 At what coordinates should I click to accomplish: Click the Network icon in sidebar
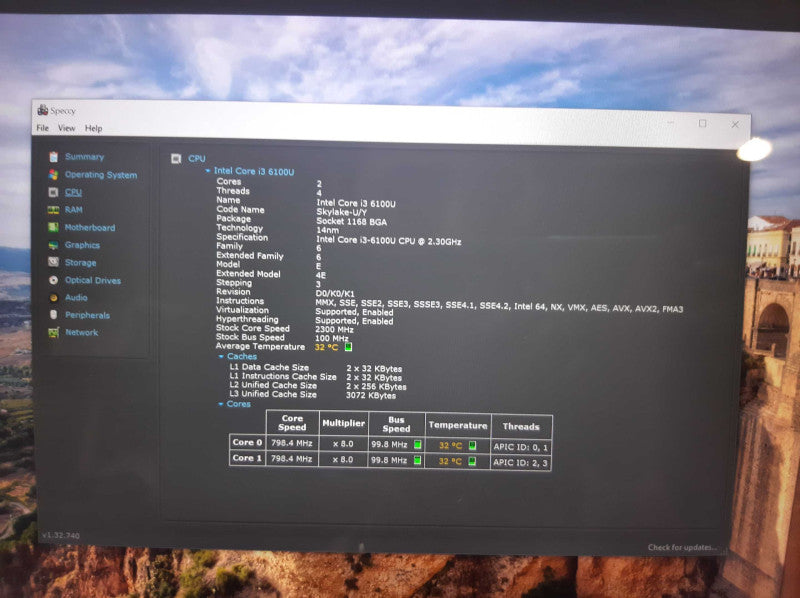53,333
